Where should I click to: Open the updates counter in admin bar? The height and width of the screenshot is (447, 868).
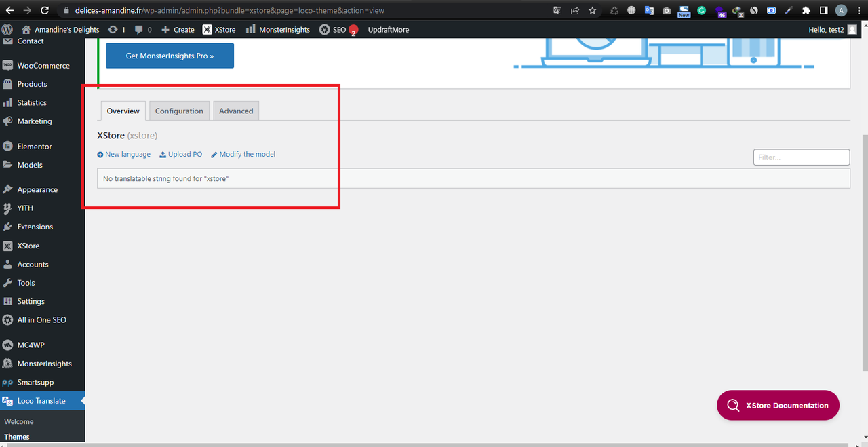click(117, 29)
